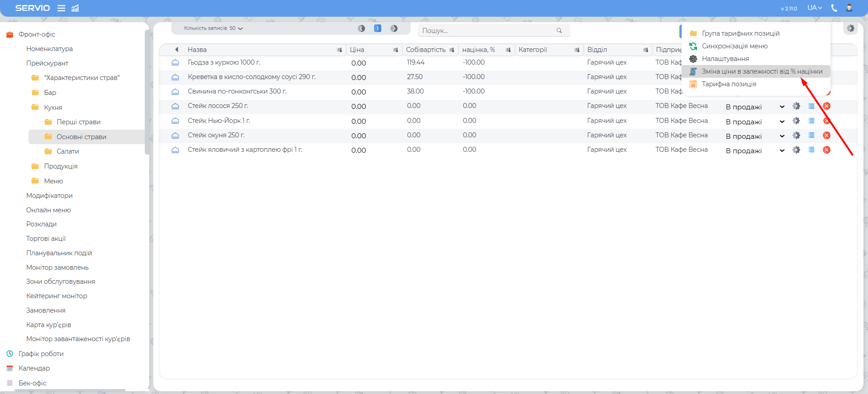Click the Пошук search field
This screenshot has width=868, height=394.
[488, 31]
